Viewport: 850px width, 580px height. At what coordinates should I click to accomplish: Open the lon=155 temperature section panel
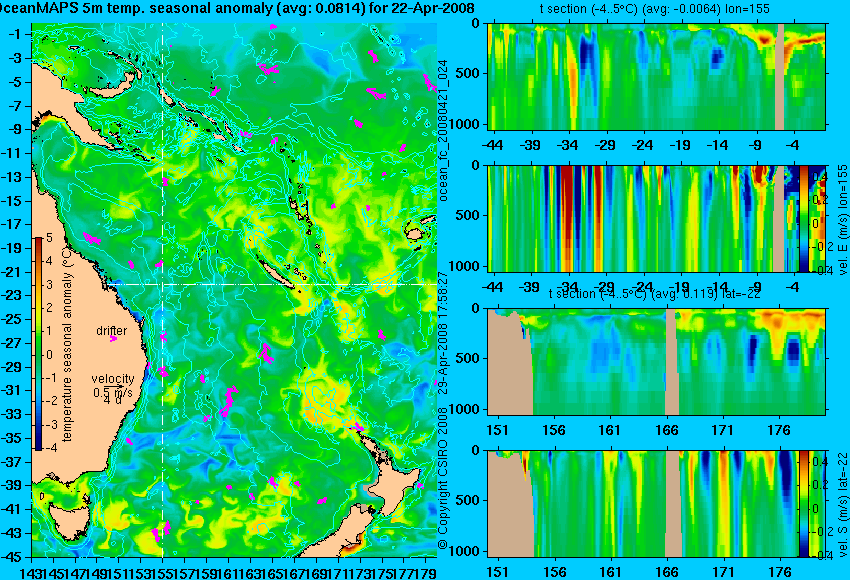657,76
